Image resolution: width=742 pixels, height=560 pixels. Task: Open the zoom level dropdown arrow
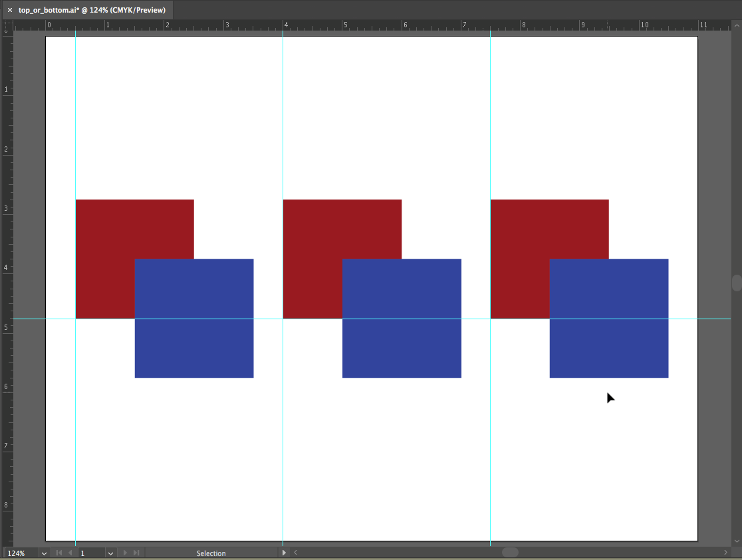click(x=44, y=553)
